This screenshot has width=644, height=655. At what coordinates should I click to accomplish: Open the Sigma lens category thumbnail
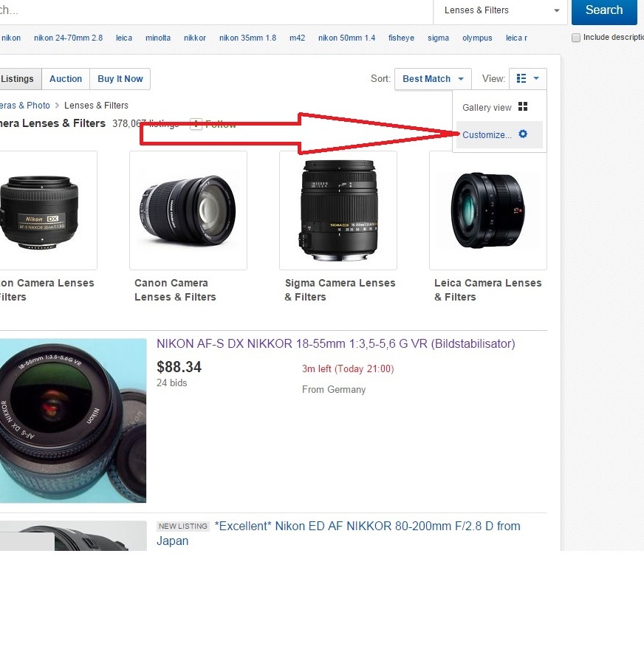pos(338,210)
